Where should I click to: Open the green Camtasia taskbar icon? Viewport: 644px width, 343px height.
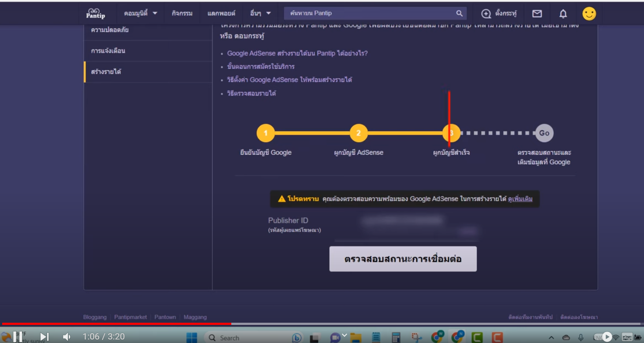point(477,338)
